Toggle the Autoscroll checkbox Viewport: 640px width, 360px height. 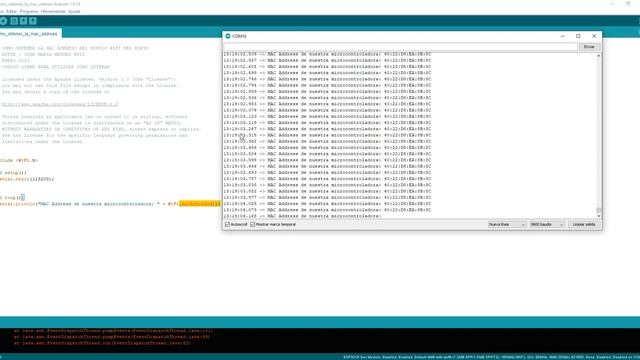coord(227,224)
